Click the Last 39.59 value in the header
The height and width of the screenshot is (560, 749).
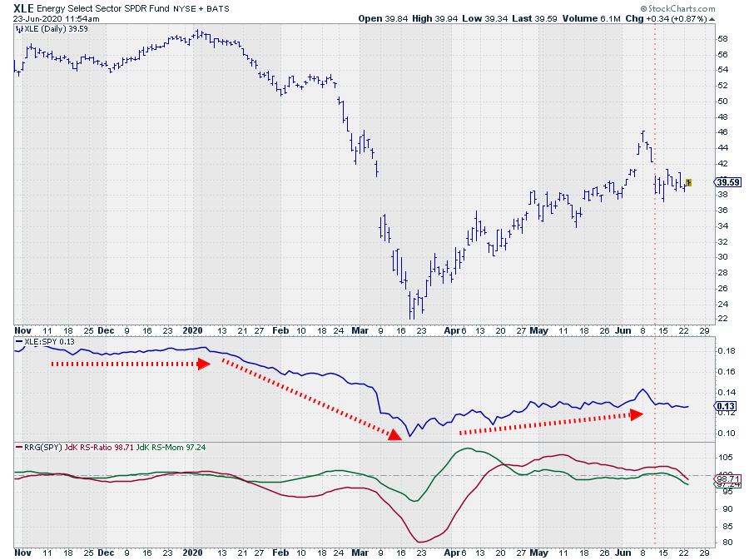534,18
